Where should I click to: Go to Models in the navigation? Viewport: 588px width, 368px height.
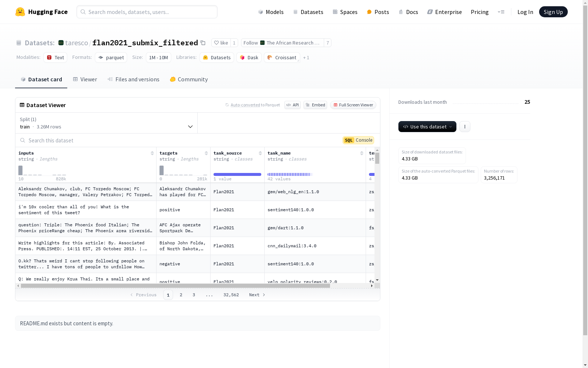coord(271,12)
